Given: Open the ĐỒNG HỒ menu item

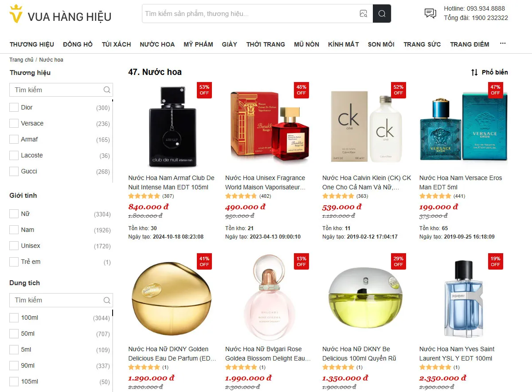Looking at the screenshot, I should coord(78,44).
